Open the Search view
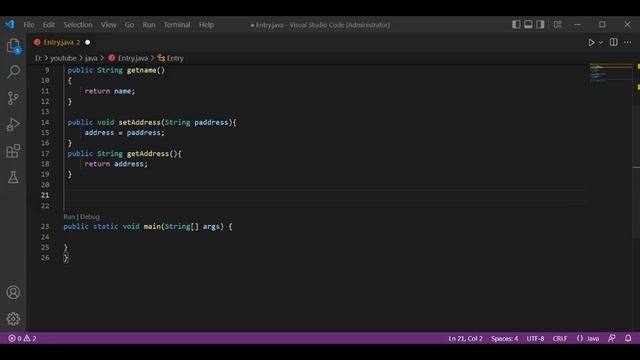Screen dimensions: 640x360 tap(13, 72)
